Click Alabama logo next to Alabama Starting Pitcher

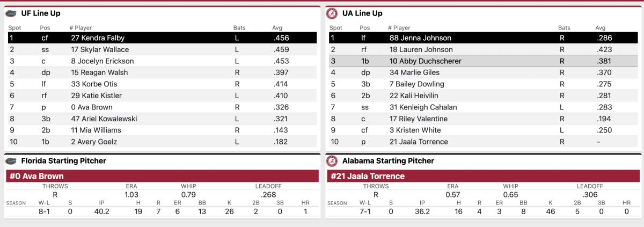click(x=332, y=161)
